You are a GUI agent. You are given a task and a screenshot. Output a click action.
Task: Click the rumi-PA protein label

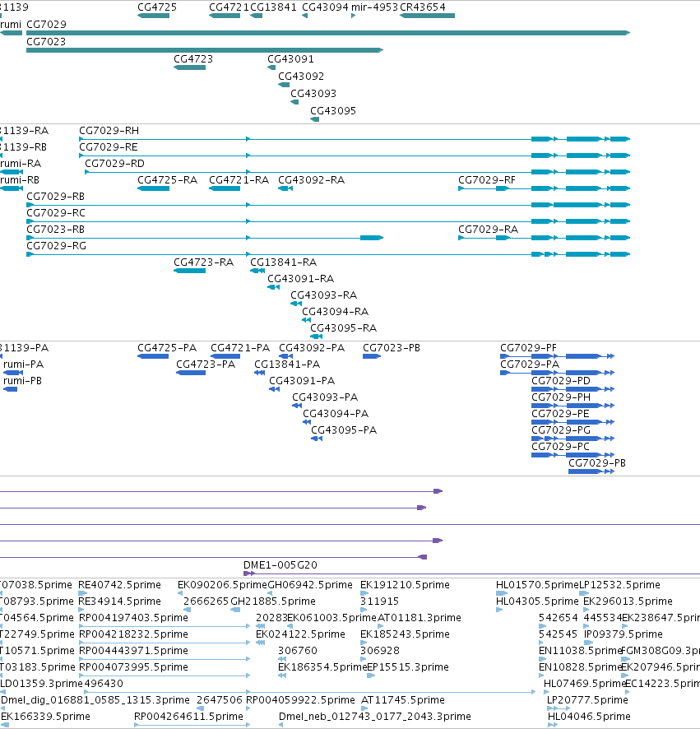23,364
